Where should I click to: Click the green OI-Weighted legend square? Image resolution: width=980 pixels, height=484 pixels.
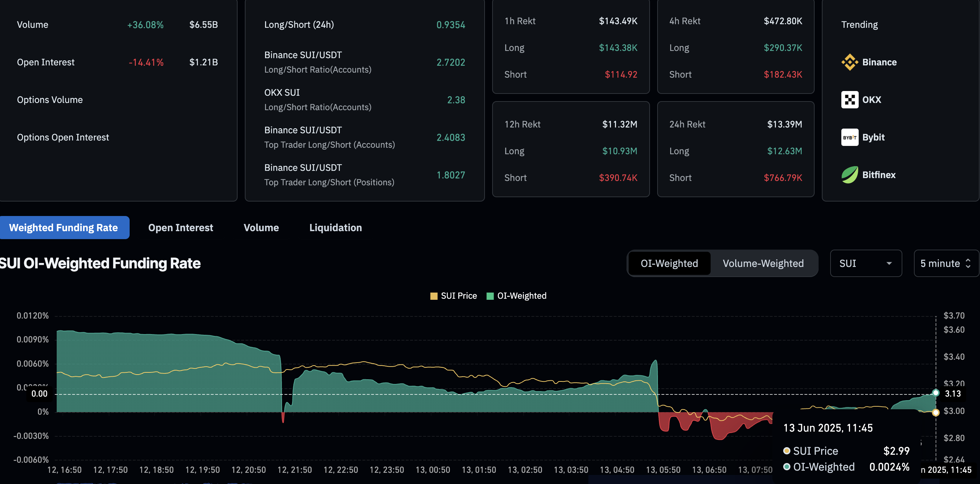pos(490,296)
